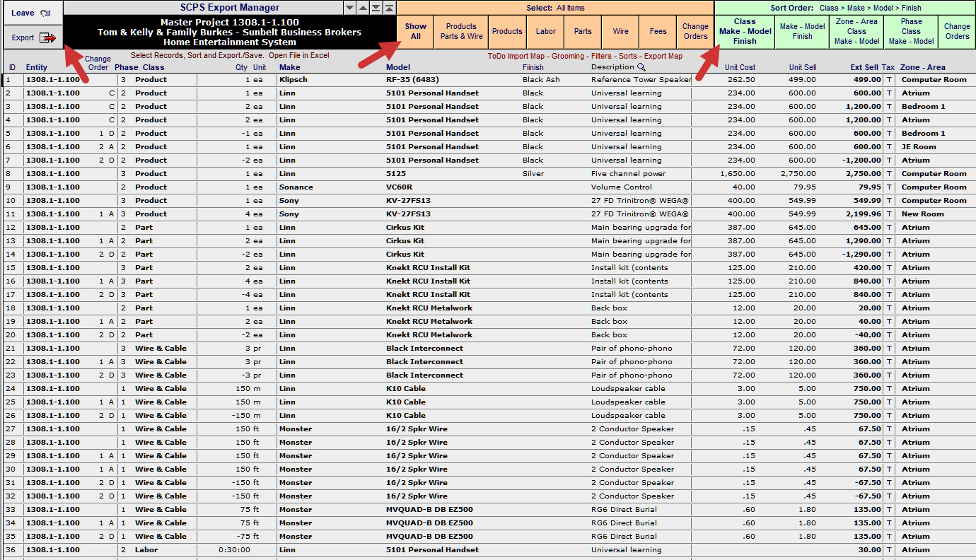976x560 pixels.
Task: Click the Entity column header
Action: 37,68
